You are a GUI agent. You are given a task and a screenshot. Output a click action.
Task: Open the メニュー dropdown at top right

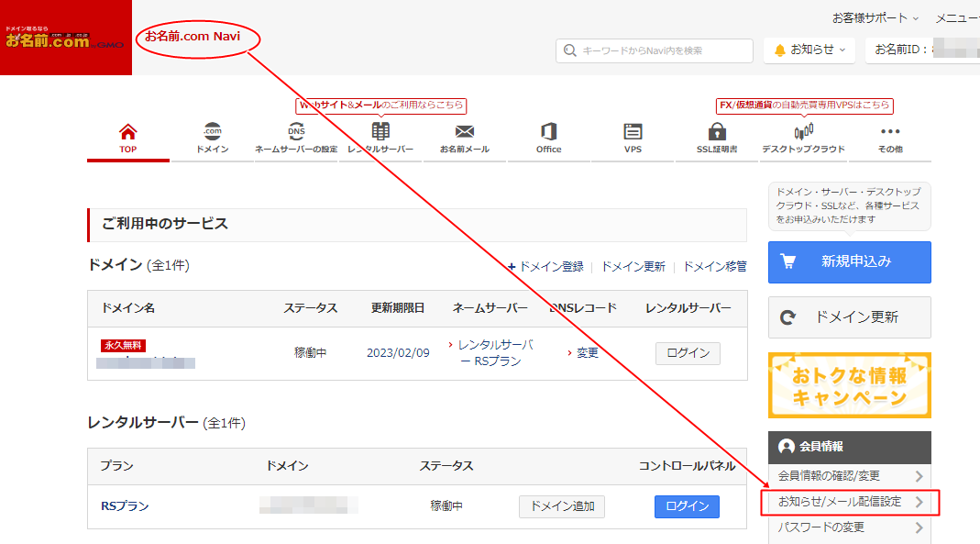pos(957,18)
